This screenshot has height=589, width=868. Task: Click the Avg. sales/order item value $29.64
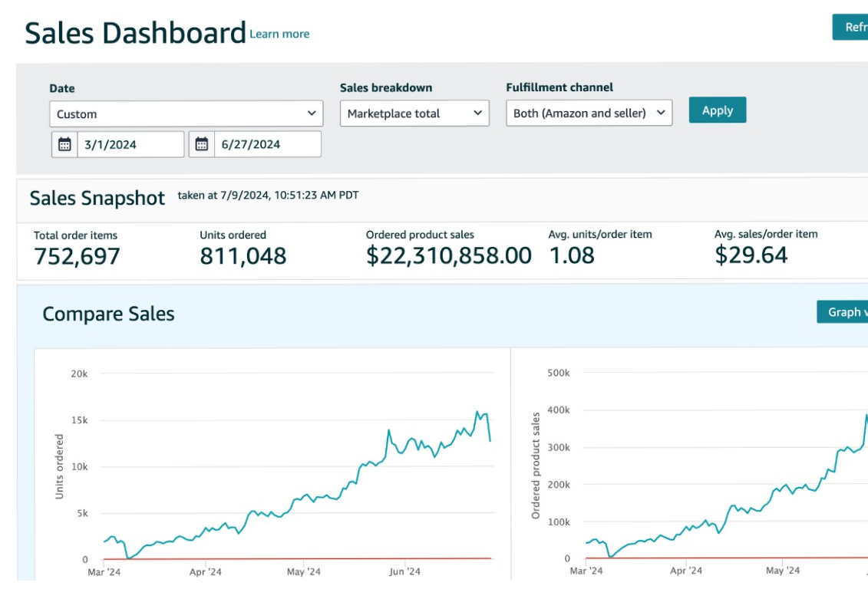(x=751, y=255)
